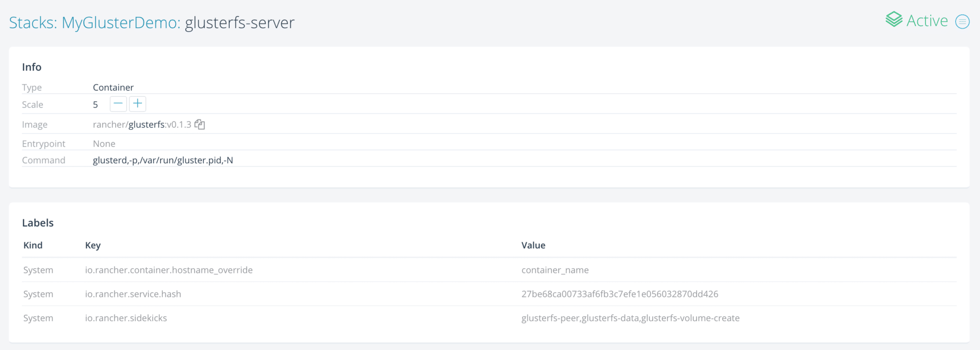The height and width of the screenshot is (350, 980).
Task: Click the container_name label value
Action: (x=555, y=270)
